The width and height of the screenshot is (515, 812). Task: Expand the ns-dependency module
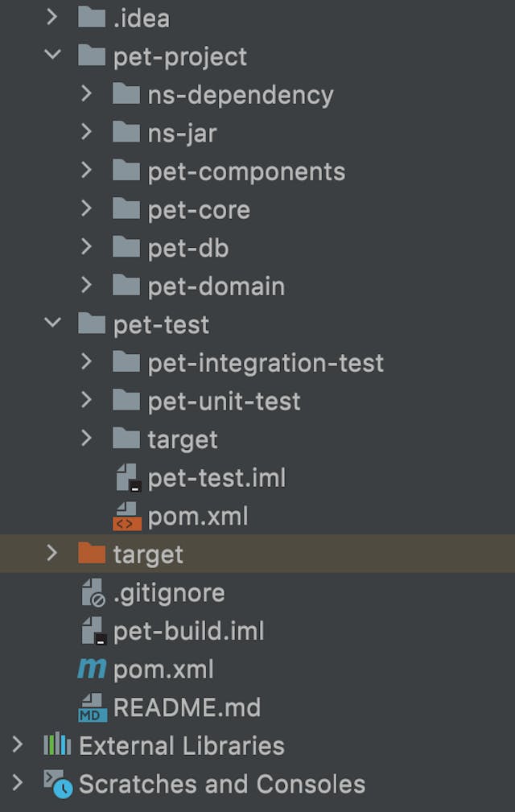click(87, 94)
